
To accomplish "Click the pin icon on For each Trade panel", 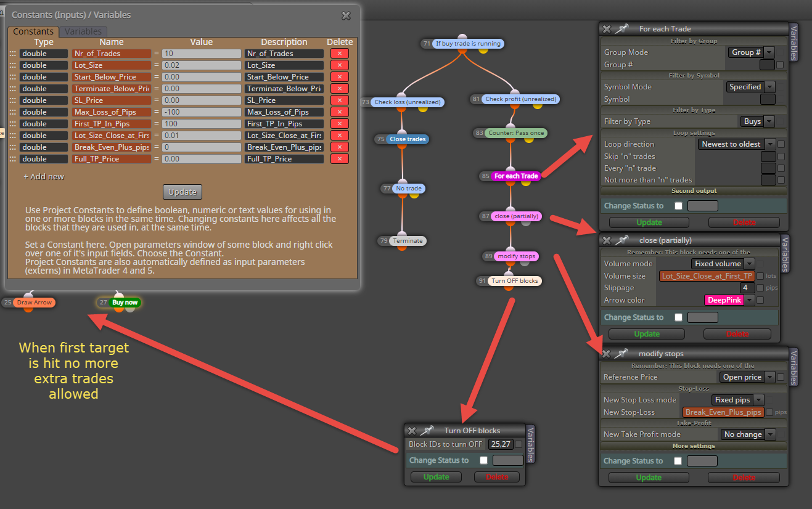I will coord(622,28).
